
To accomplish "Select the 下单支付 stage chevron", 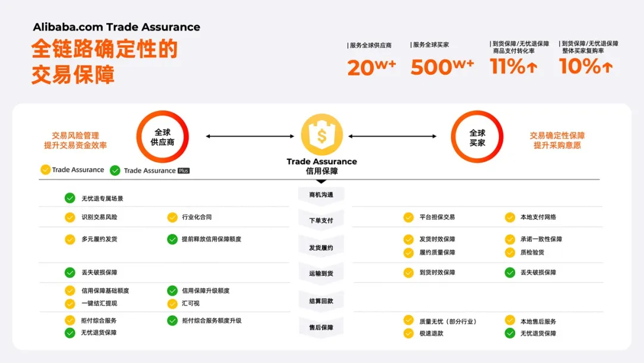I will click(x=321, y=220).
